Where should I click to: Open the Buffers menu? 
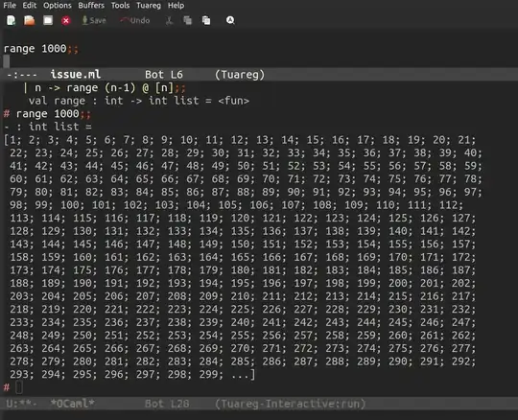click(x=91, y=6)
